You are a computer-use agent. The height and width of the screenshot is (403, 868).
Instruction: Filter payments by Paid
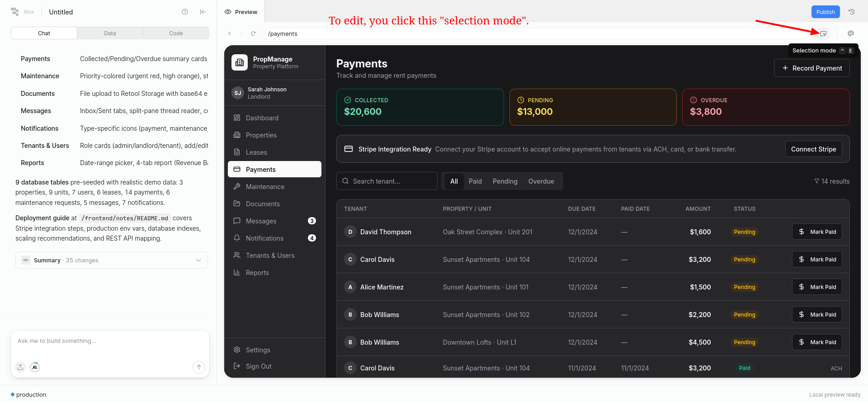pos(475,181)
